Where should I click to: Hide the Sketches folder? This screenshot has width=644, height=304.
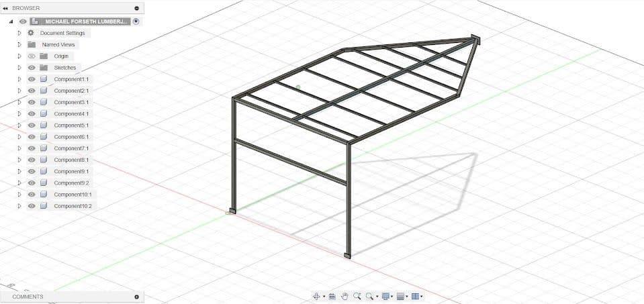point(32,68)
